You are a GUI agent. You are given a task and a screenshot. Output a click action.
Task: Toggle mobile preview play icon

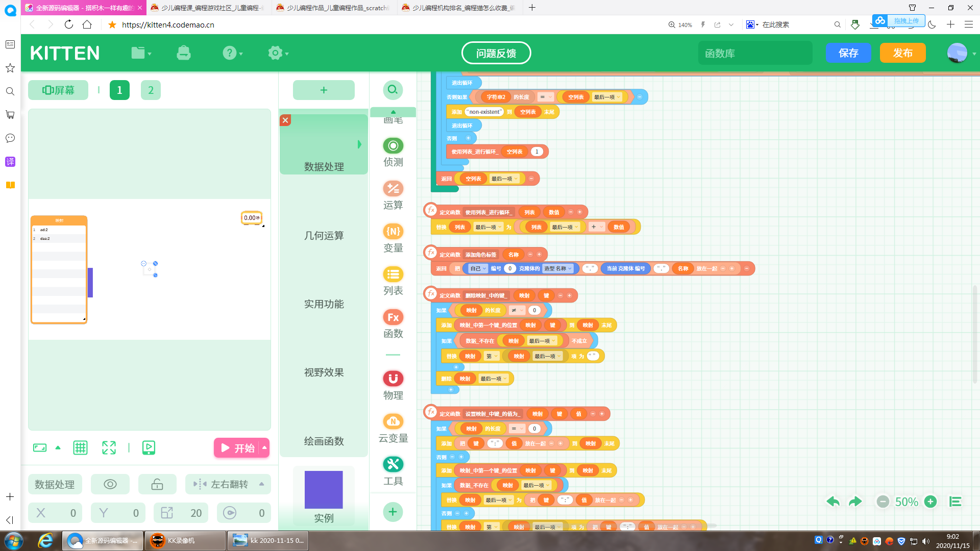coord(149,447)
